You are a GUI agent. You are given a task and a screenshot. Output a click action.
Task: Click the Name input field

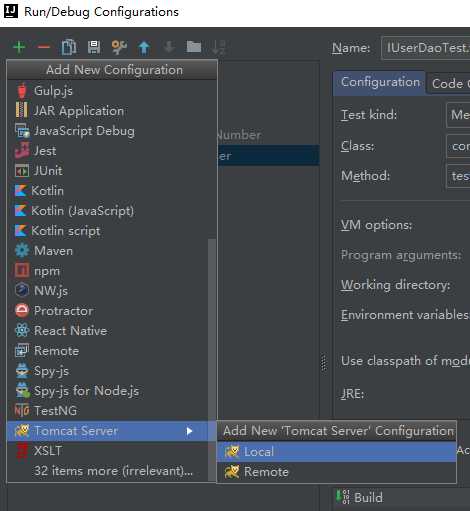tap(426, 48)
